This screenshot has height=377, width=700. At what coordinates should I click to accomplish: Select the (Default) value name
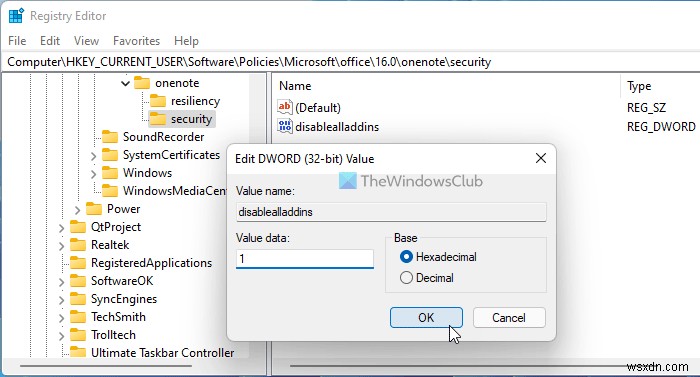[318, 108]
